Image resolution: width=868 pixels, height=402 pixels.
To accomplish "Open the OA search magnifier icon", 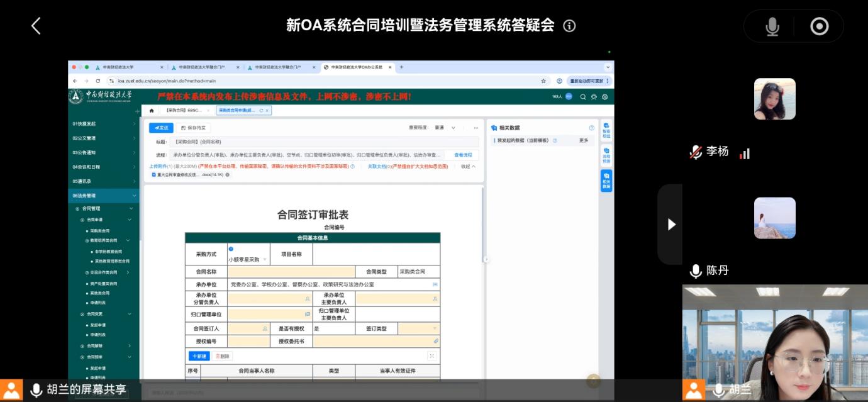I will [x=583, y=97].
